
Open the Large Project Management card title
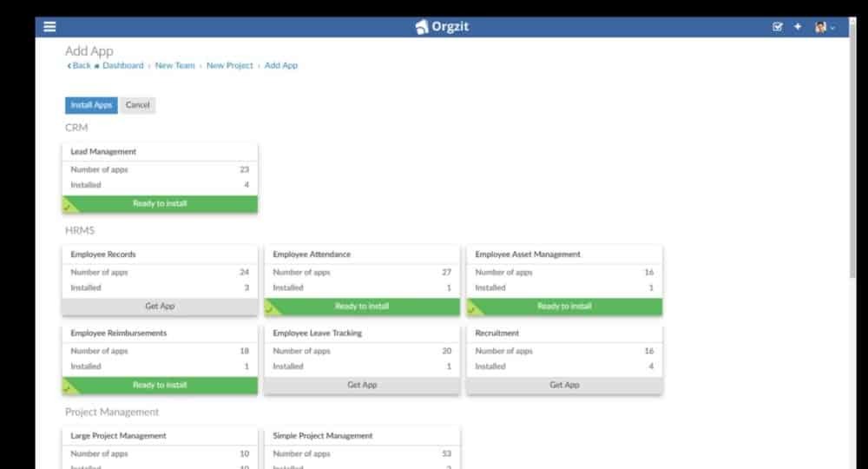(118, 436)
